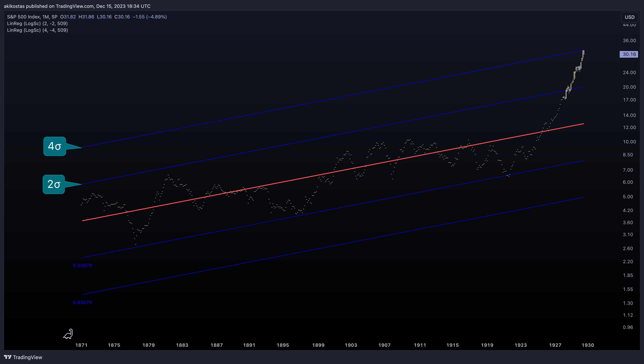The image size is (644, 364).
Task: Click the upper 0.83678 Pearson value label
Action: click(x=82, y=265)
